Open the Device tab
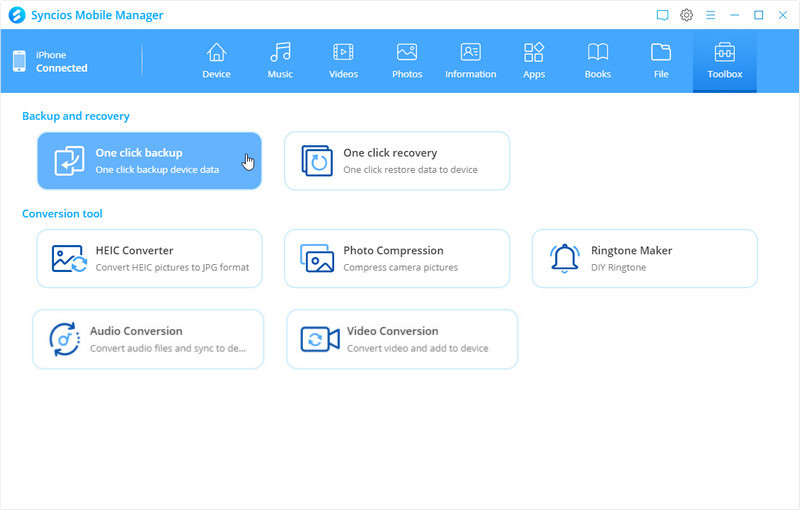Viewport: 800px width, 510px height. pyautogui.click(x=216, y=61)
